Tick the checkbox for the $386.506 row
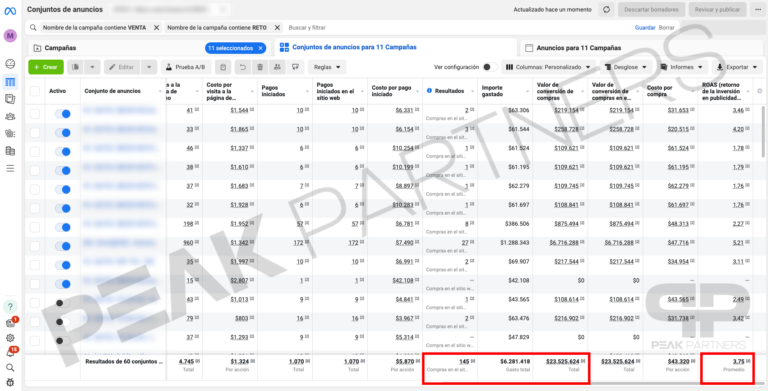The image size is (768, 391). [x=35, y=227]
